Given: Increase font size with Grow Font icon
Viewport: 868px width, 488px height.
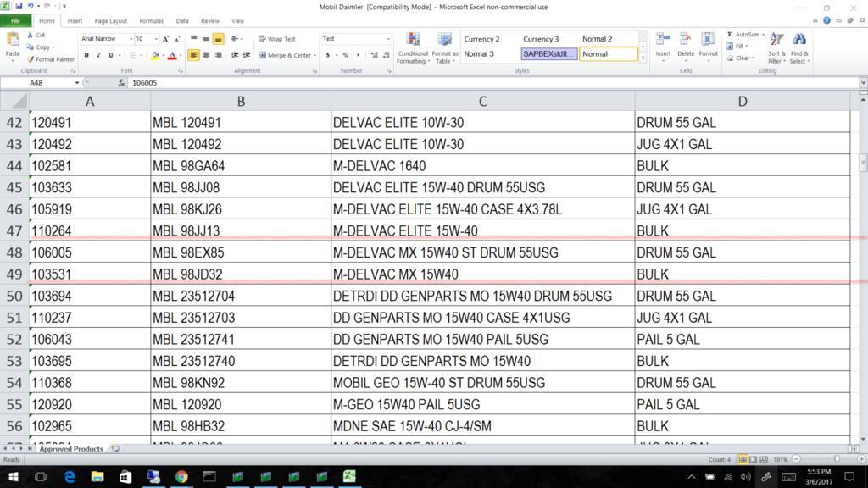Looking at the screenshot, I should click(x=165, y=39).
